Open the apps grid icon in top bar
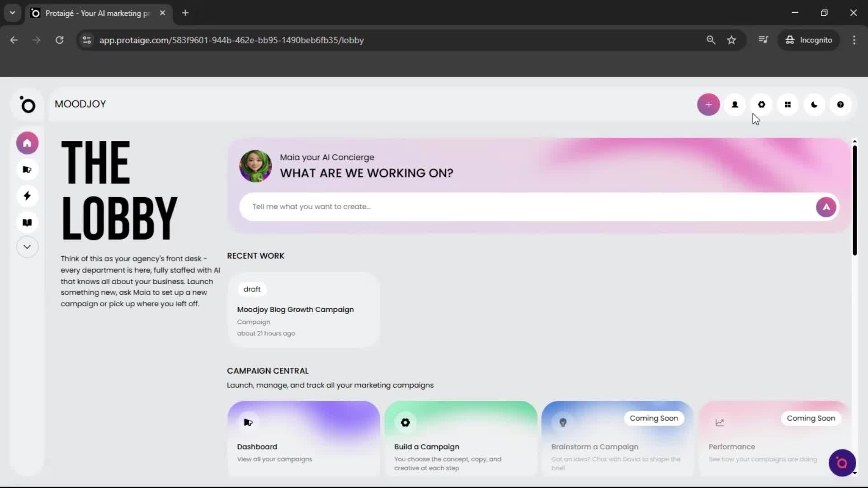868x488 pixels. (x=788, y=104)
